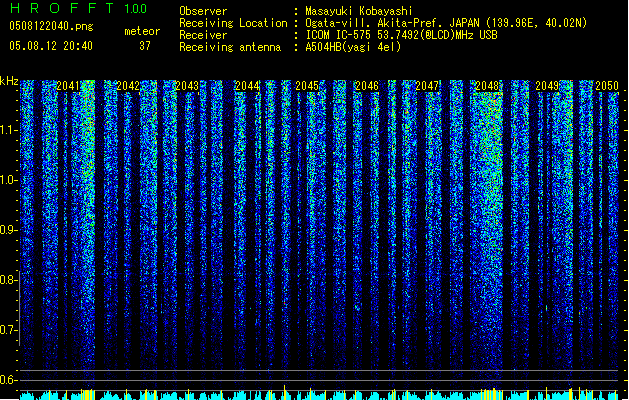
Task: Click the 2047 time marker
Action: pyautogui.click(x=427, y=86)
